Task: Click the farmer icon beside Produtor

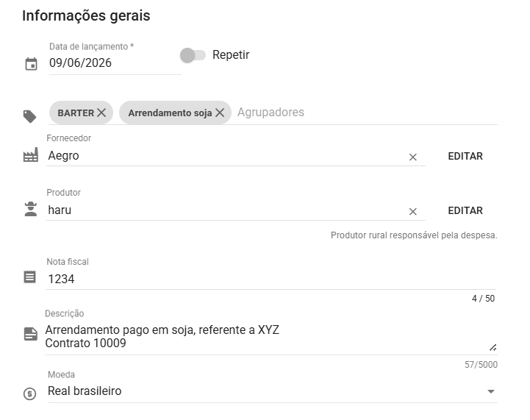Action: [x=31, y=209]
